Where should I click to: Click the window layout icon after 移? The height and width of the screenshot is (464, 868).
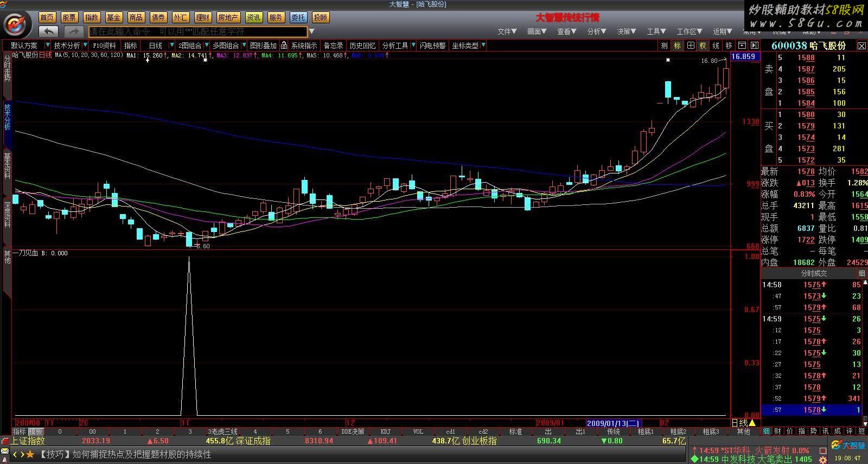tap(742, 46)
